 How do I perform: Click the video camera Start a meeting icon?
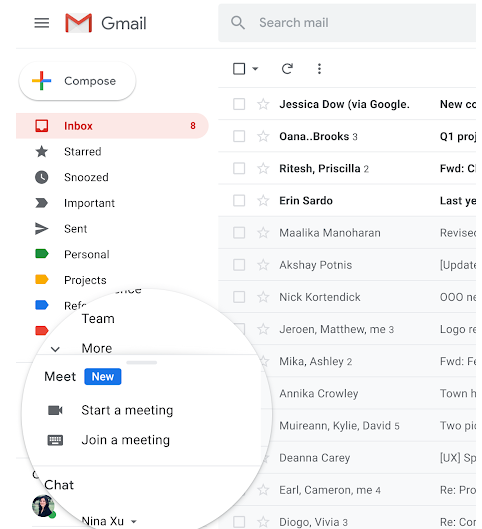[x=55, y=410]
